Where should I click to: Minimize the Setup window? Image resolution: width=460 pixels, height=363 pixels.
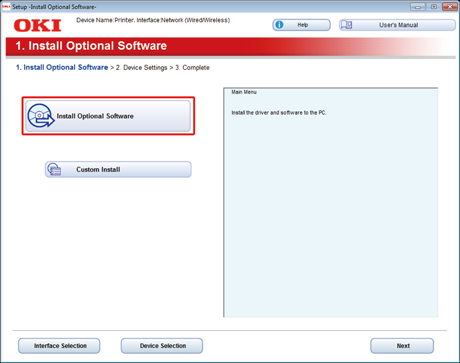[x=418, y=7]
